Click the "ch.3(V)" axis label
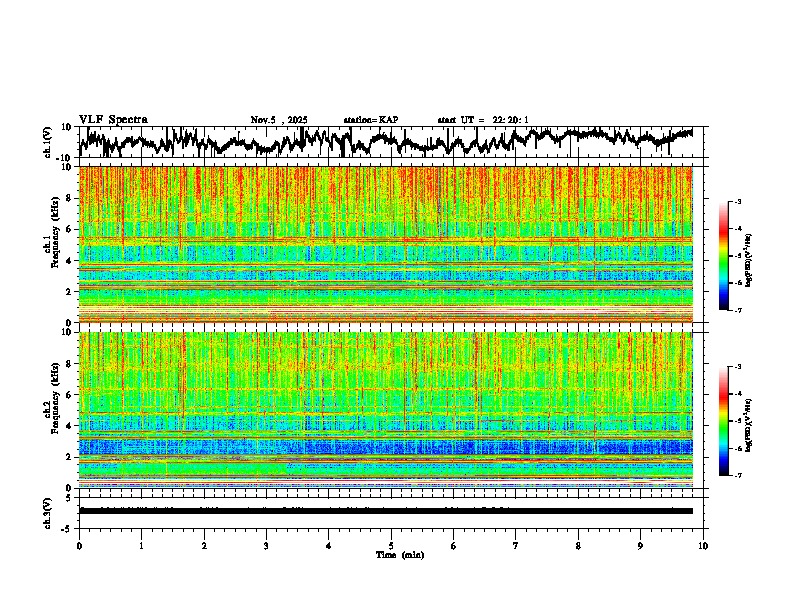792x612 pixels. (48, 513)
